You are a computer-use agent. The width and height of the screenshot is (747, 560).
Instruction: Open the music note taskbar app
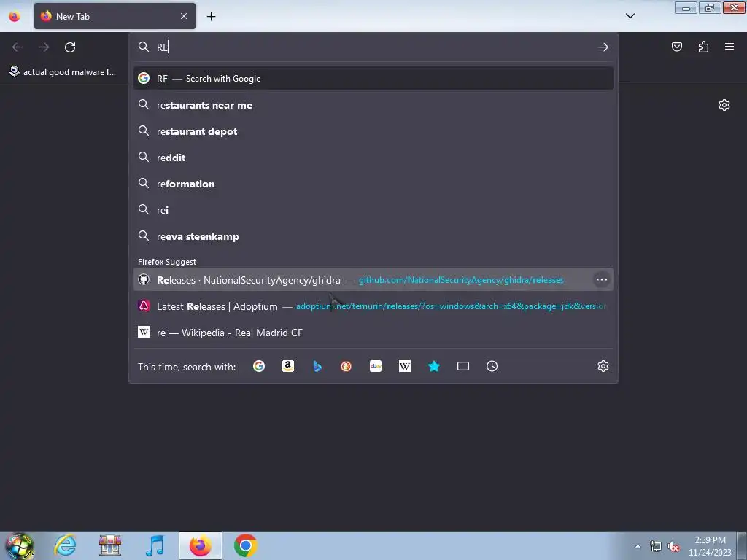(155, 545)
